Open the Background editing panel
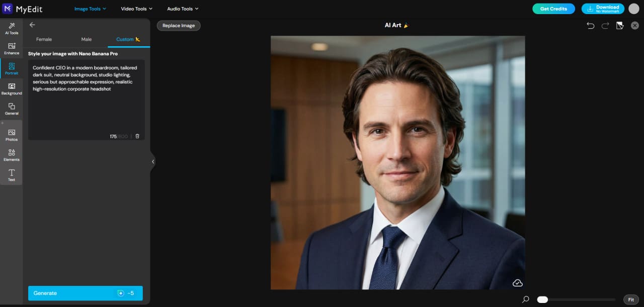 11,89
